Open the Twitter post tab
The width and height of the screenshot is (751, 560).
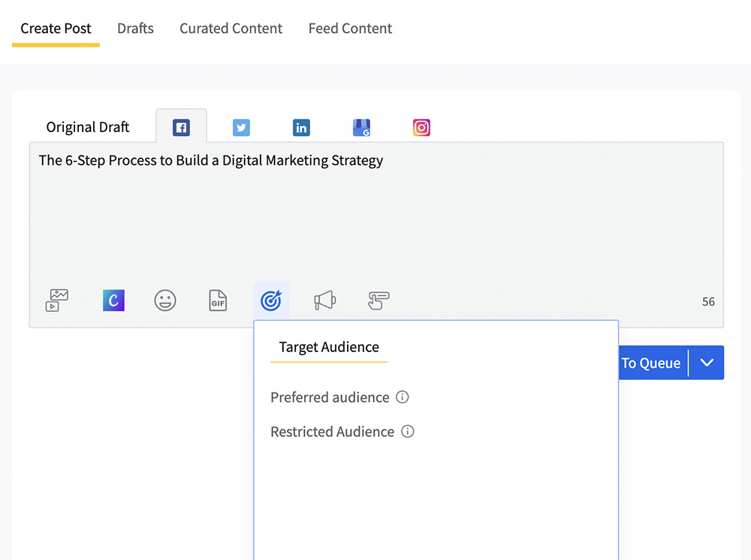241,128
